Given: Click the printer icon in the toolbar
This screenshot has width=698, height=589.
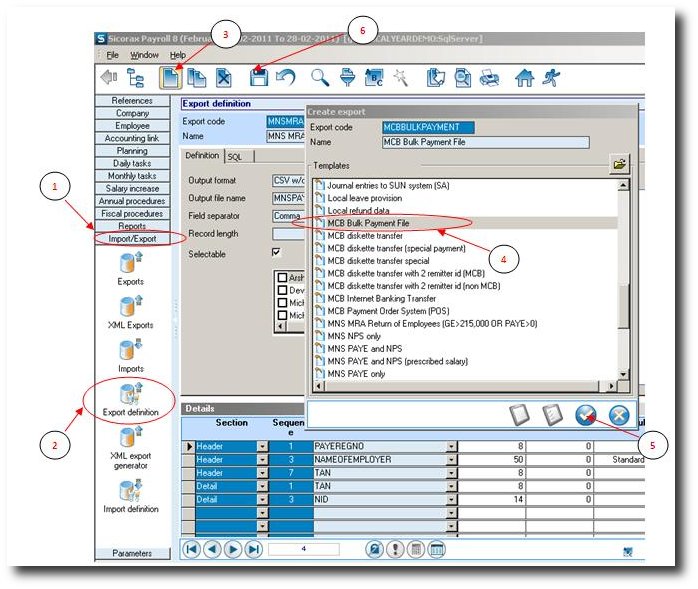Looking at the screenshot, I should click(x=490, y=77).
